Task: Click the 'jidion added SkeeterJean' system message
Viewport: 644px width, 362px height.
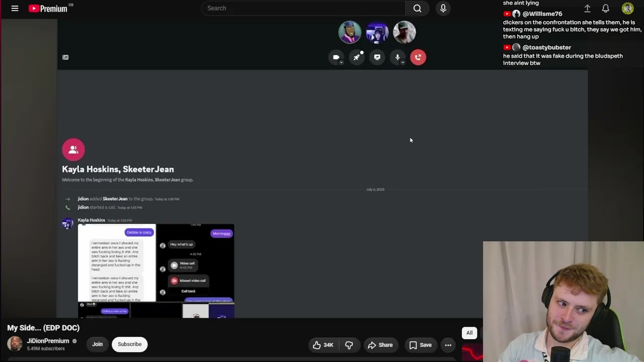Action: [128, 199]
